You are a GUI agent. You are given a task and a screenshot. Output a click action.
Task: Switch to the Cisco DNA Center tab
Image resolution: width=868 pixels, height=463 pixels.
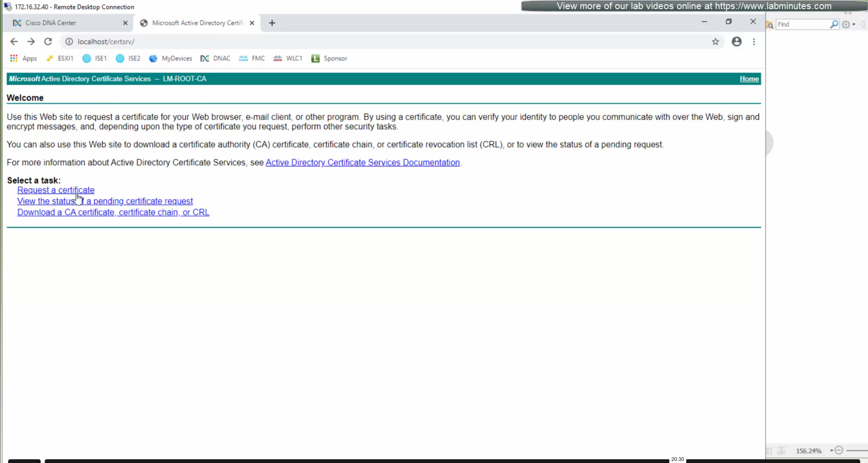[51, 23]
